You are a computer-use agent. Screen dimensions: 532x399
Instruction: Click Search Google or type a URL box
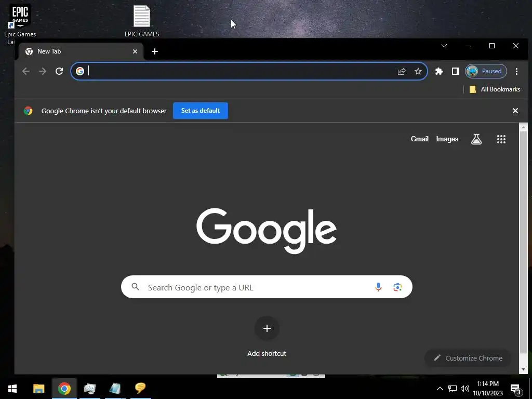[267, 287]
